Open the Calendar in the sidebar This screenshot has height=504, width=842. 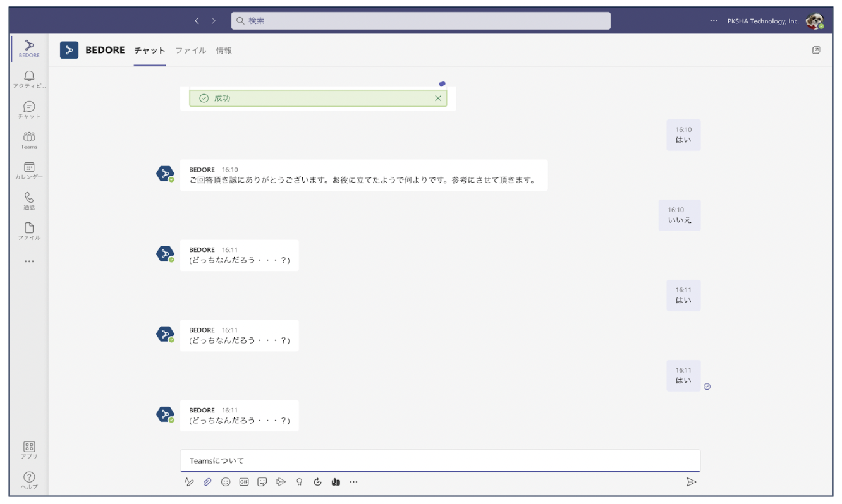(29, 171)
